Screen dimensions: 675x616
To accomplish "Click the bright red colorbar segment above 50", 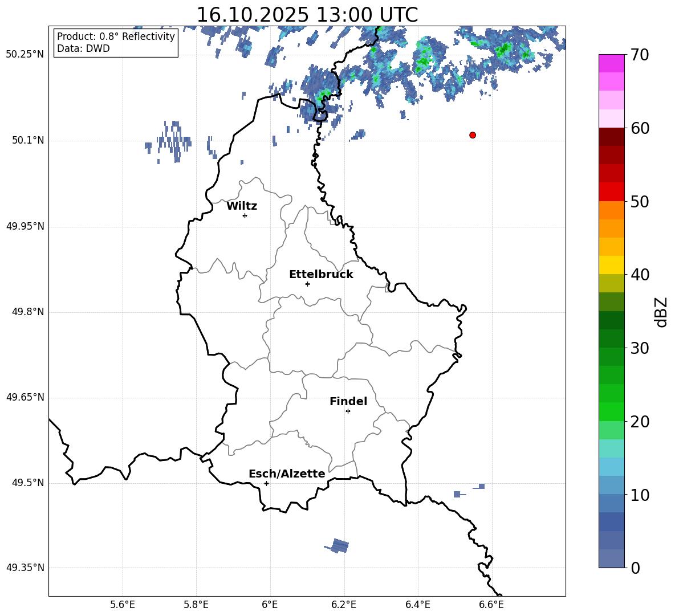I will pos(612,191).
